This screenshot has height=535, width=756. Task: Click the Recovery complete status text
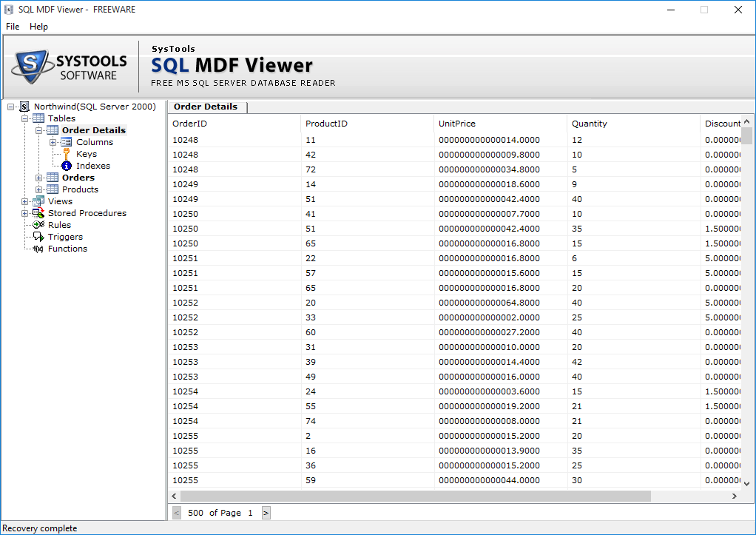pyautogui.click(x=39, y=528)
